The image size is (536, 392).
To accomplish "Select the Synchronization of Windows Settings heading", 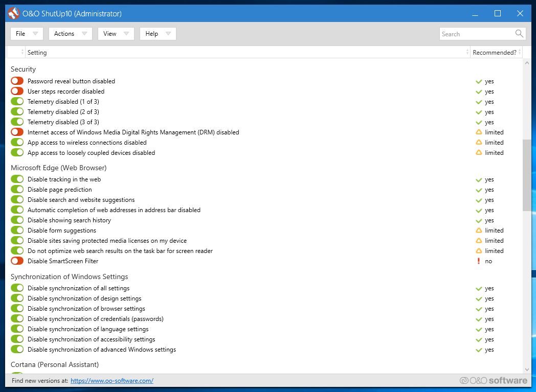I will tap(70, 277).
